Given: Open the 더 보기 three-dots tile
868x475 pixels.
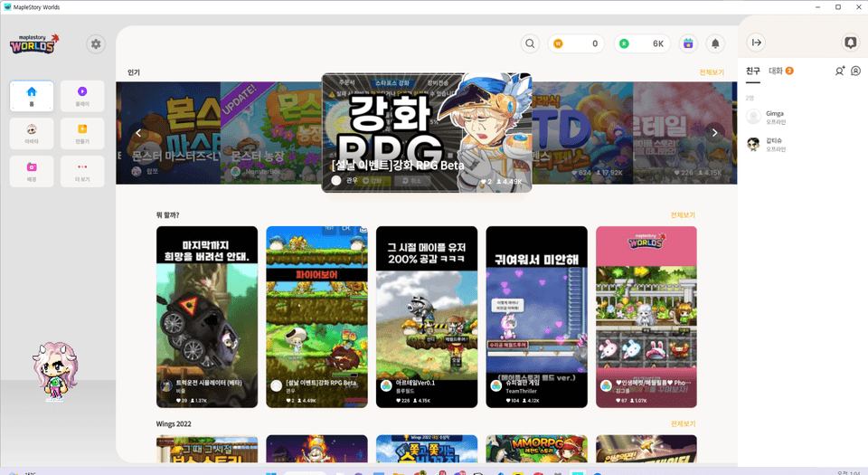Looking at the screenshot, I should coord(82,171).
